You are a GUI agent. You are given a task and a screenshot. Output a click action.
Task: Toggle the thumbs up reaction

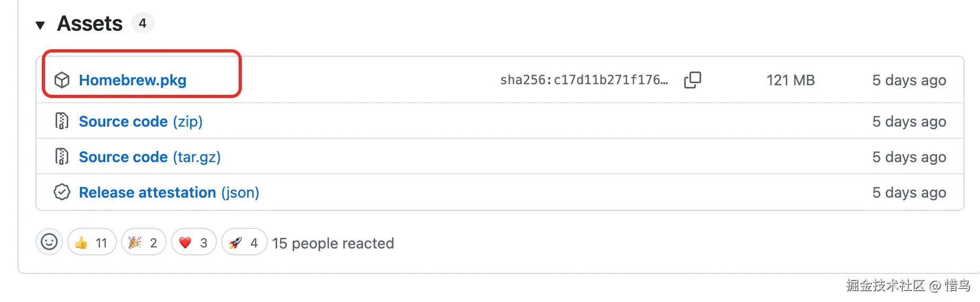pyautogui.click(x=92, y=242)
